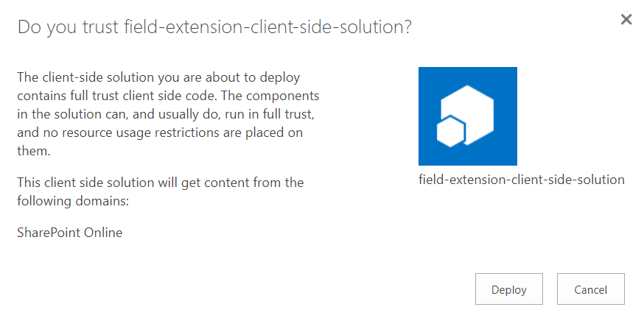
Task: Click the word 'them.' ending the paragraph
Action: coord(34,151)
